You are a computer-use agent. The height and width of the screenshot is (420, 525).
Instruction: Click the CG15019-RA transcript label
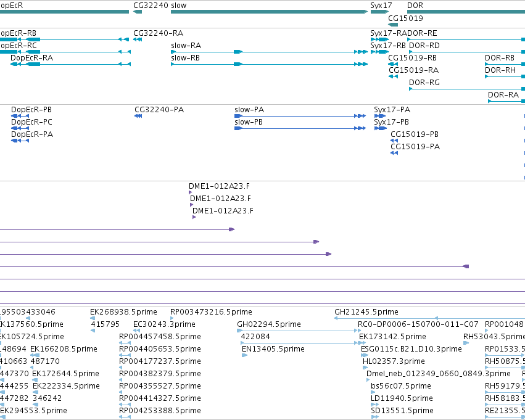[x=413, y=70]
